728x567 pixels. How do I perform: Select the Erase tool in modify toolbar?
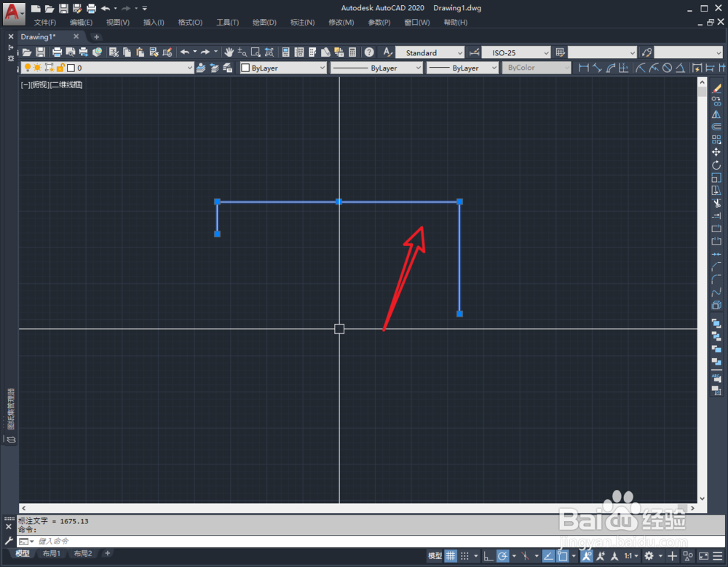(716, 88)
